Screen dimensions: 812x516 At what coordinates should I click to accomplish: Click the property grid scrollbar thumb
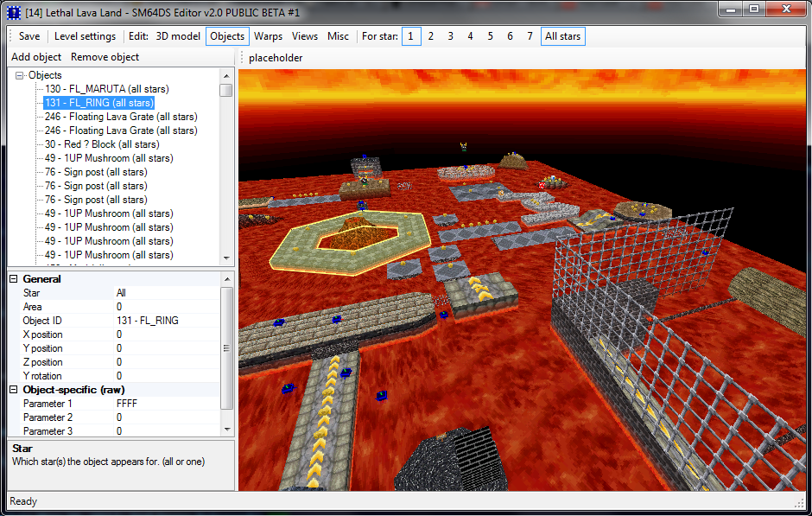point(226,348)
